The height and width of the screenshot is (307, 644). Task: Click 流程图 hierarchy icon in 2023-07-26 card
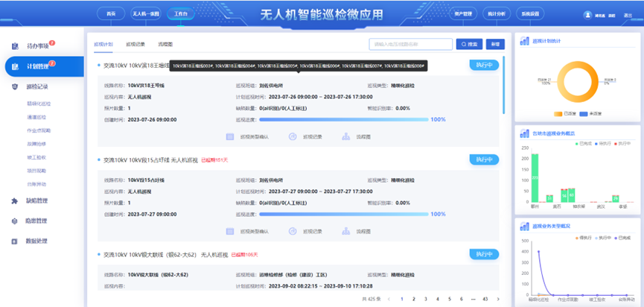pyautogui.click(x=345, y=136)
